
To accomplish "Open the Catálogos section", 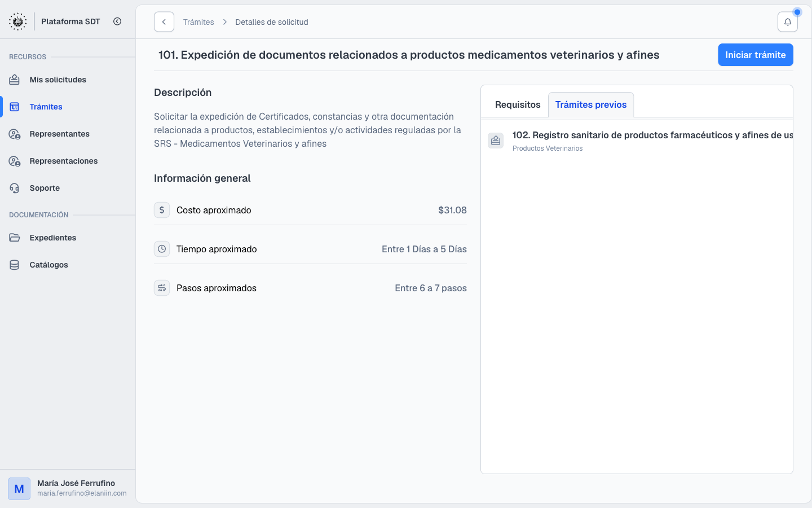I will 68,265.
